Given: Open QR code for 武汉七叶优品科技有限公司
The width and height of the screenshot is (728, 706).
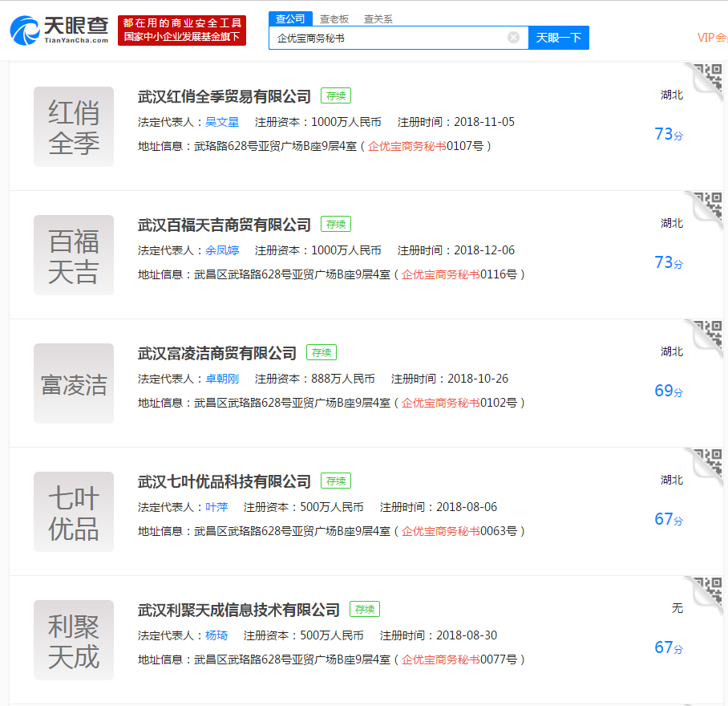Looking at the screenshot, I should [x=710, y=467].
